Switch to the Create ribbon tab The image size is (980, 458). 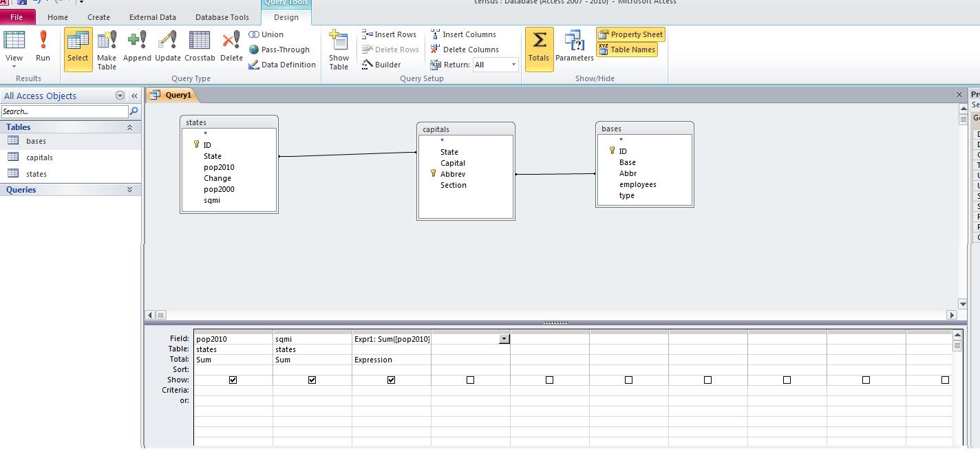[98, 17]
